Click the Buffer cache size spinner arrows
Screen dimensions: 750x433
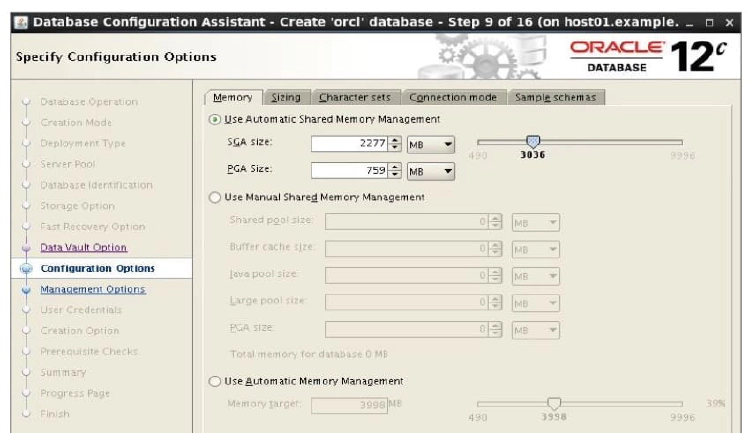[496, 248]
